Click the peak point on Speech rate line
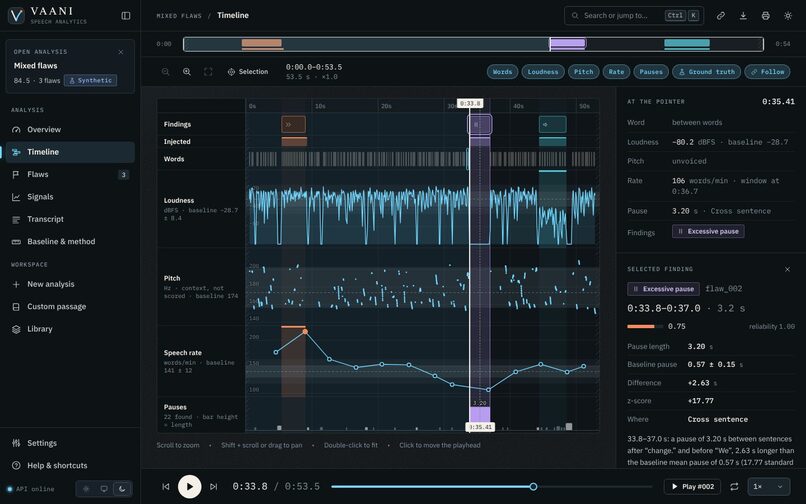806x504 pixels. (305, 332)
